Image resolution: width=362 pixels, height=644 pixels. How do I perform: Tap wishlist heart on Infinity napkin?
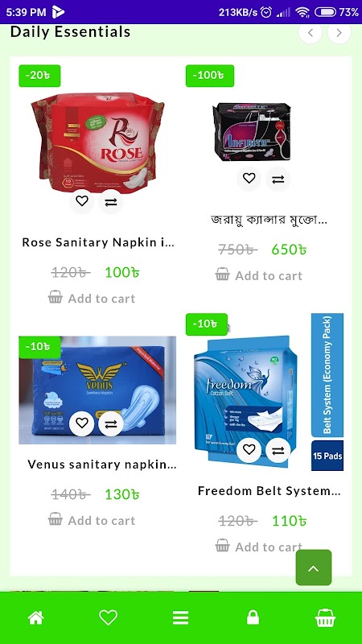(x=249, y=179)
